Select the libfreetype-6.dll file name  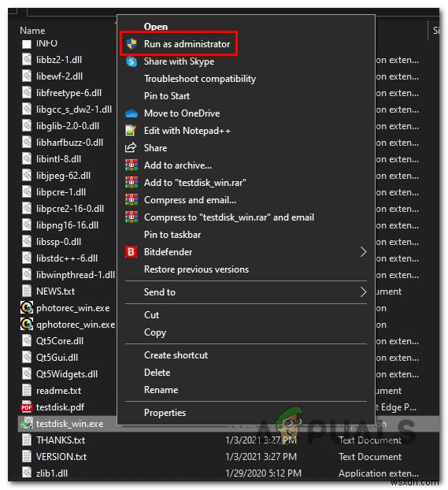(x=68, y=93)
